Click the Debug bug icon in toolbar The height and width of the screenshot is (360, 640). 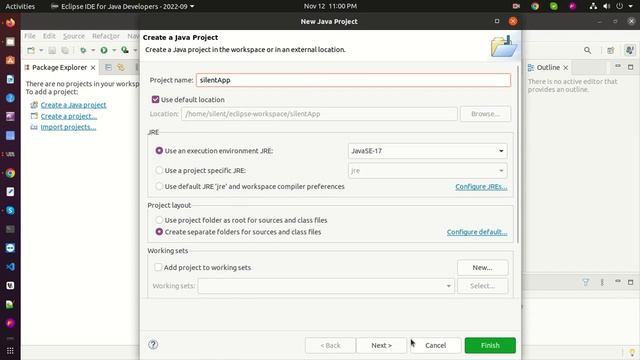click(x=83, y=50)
